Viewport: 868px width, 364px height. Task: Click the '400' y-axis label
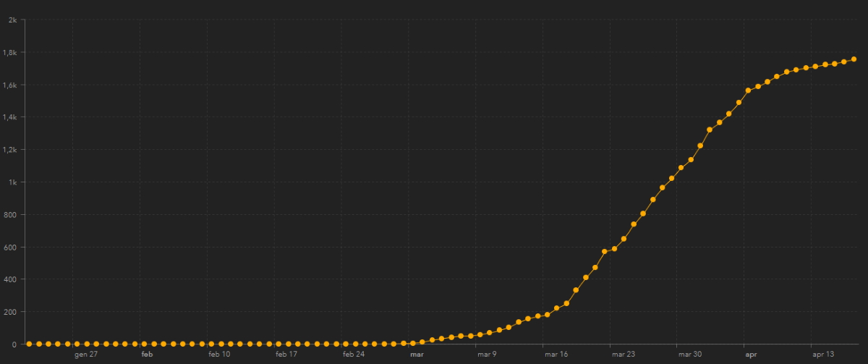pyautogui.click(x=11, y=279)
